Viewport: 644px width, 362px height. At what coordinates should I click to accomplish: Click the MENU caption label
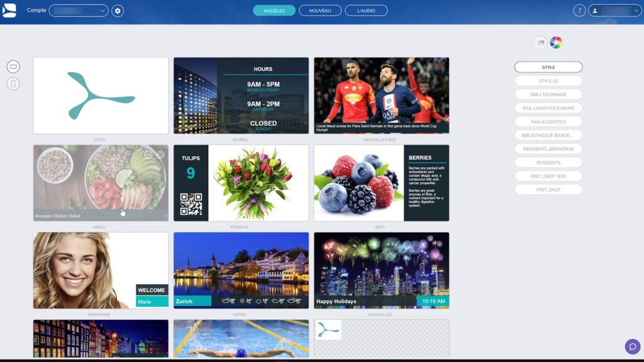click(99, 228)
